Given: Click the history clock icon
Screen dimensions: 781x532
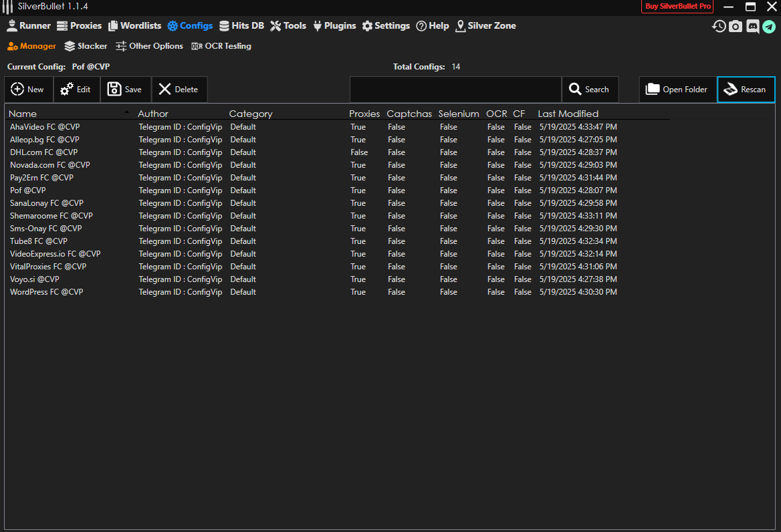Looking at the screenshot, I should pos(719,26).
